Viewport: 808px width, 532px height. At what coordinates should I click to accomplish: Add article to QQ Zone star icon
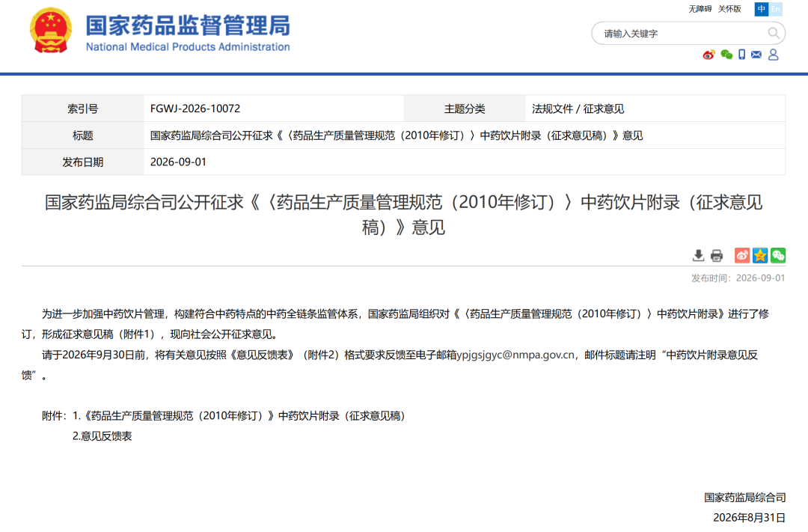pyautogui.click(x=760, y=255)
